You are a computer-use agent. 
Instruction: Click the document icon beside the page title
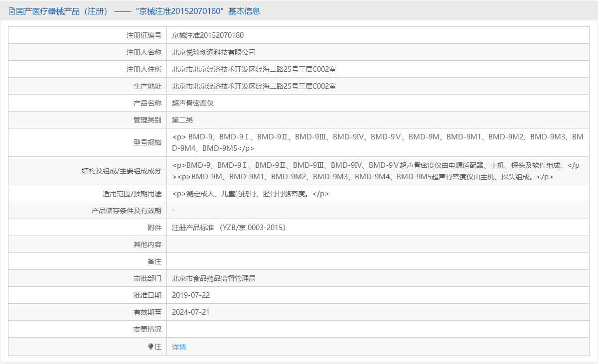click(x=12, y=11)
